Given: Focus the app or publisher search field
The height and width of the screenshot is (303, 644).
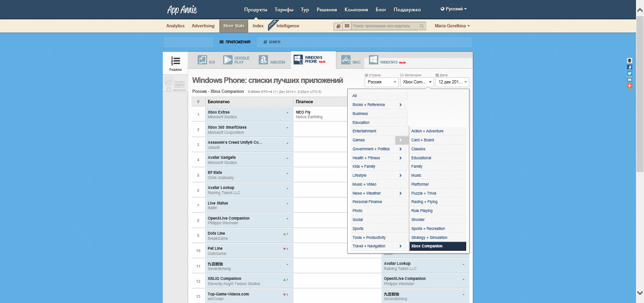Looking at the screenshot, I should [x=385, y=26].
